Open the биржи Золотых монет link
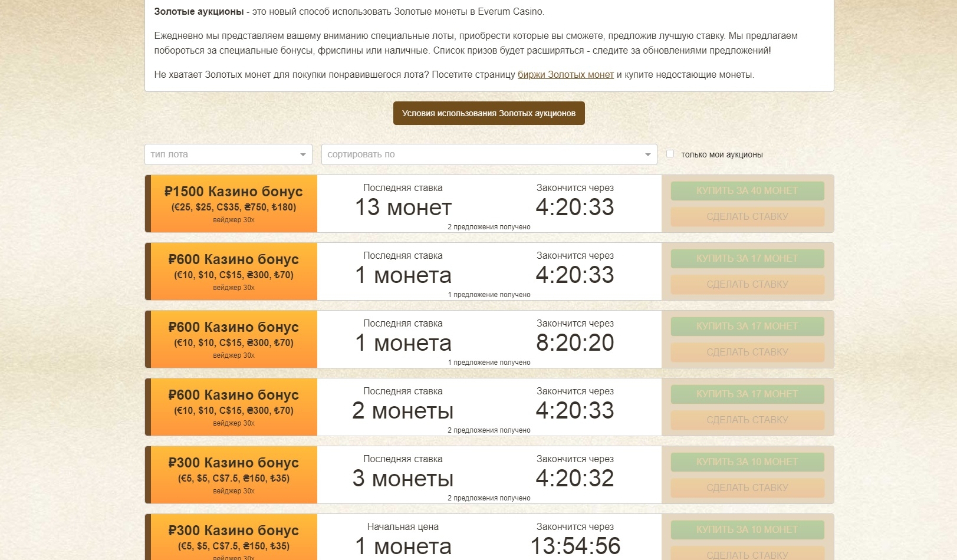 (x=565, y=75)
